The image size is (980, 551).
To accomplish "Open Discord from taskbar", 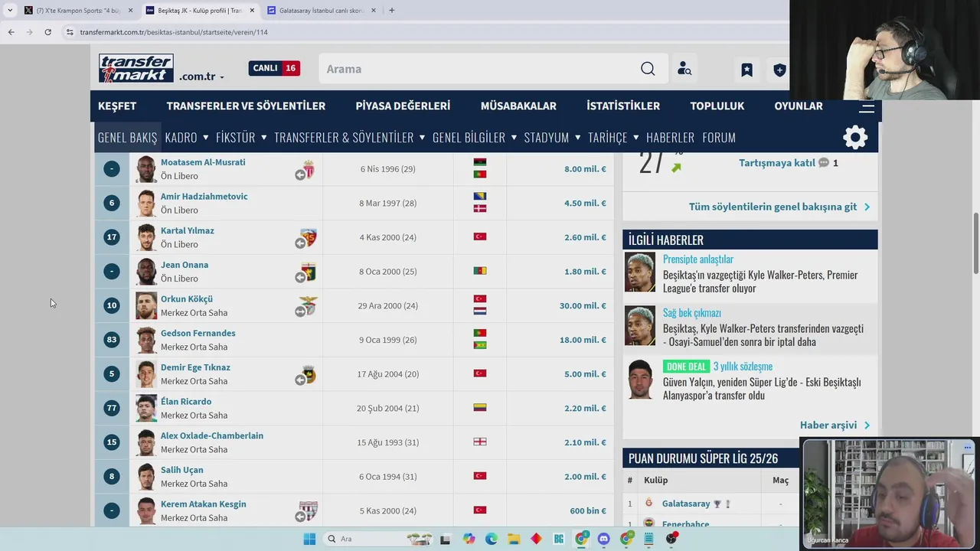I will click(604, 539).
